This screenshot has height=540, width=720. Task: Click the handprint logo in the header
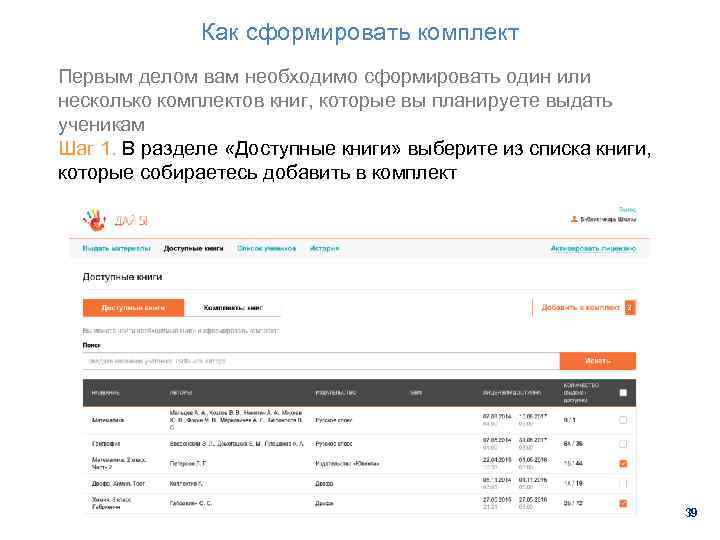tap(95, 220)
